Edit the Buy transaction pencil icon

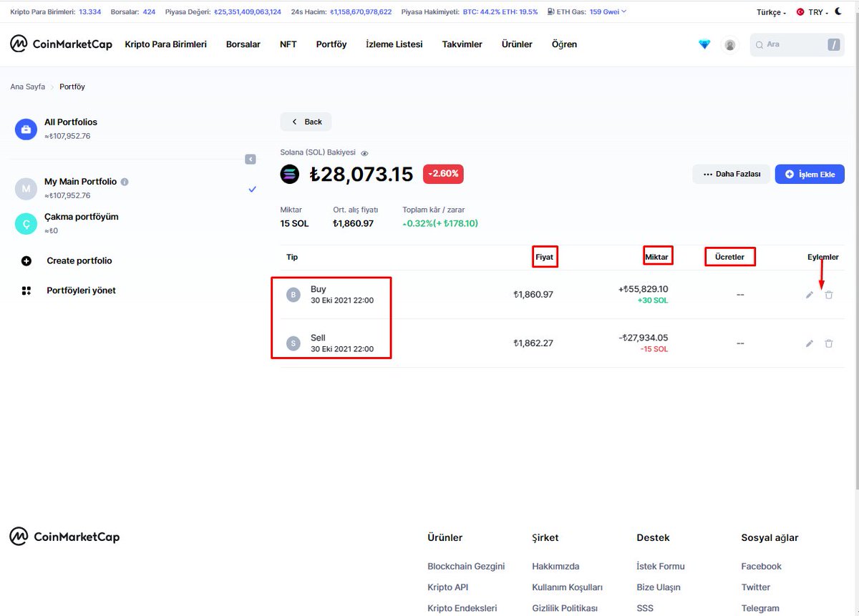[x=810, y=295]
